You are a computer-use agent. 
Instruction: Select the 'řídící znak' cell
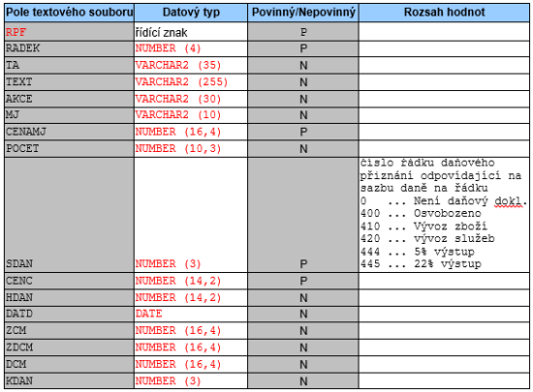191,32
